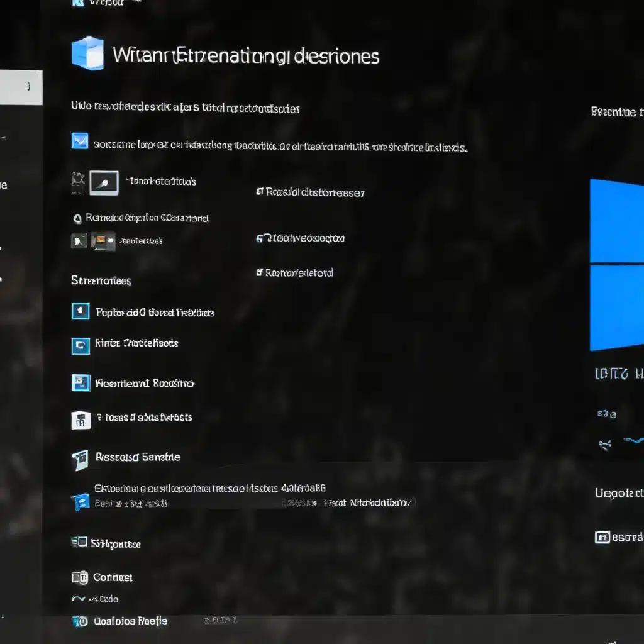
Task: Click the blue squiggle icon right of the scissors icon
Action: tap(634, 441)
